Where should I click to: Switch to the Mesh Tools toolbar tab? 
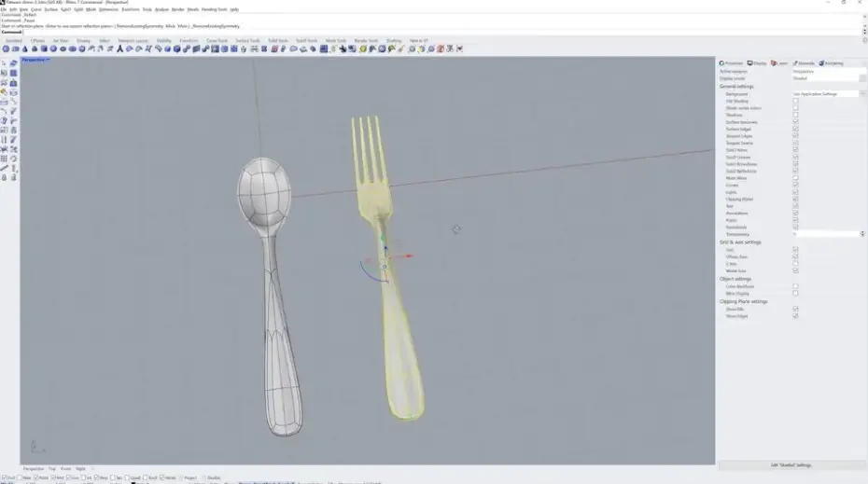tap(335, 41)
